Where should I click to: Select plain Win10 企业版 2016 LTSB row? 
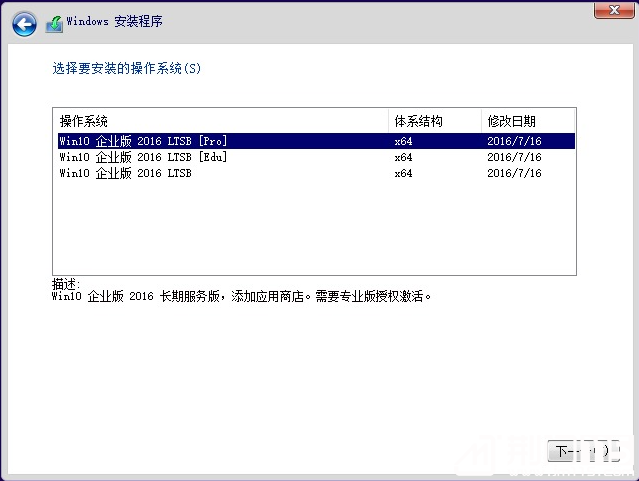pyautogui.click(x=316, y=173)
